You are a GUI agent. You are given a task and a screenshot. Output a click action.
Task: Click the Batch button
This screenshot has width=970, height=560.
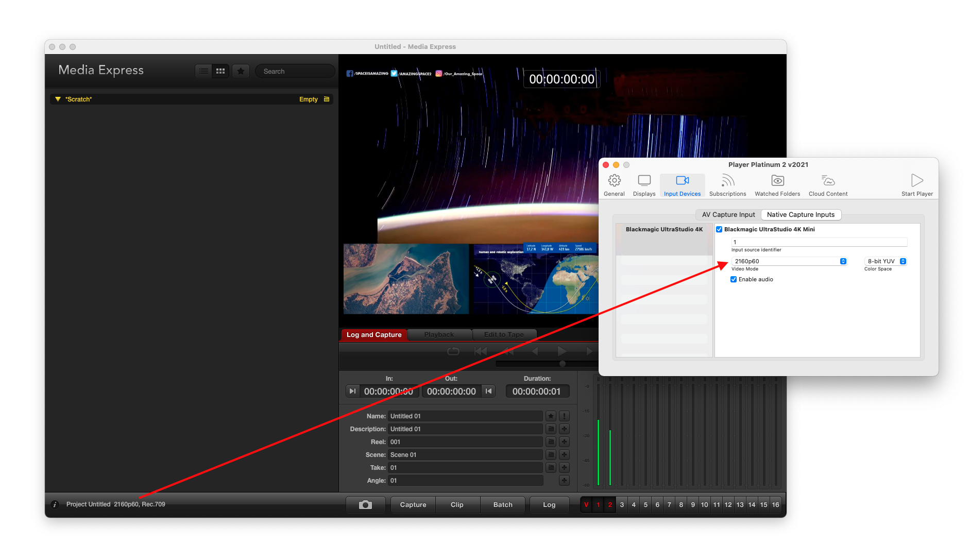503,505
